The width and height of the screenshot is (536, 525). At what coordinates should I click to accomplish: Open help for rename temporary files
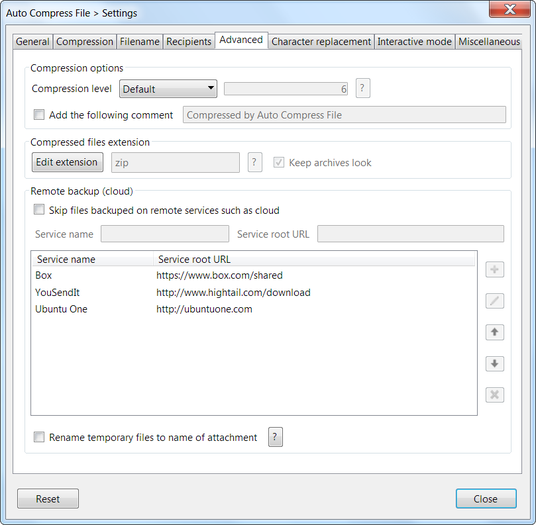(x=275, y=437)
